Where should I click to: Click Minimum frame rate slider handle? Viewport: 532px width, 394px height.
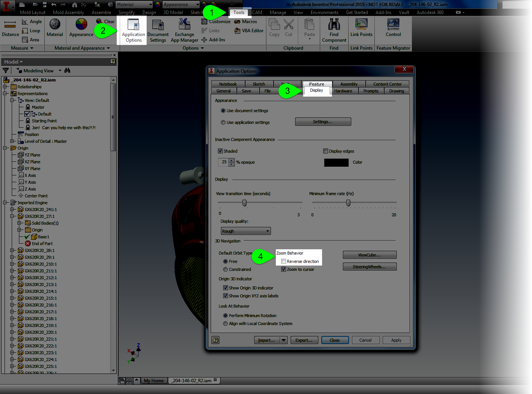pos(348,203)
